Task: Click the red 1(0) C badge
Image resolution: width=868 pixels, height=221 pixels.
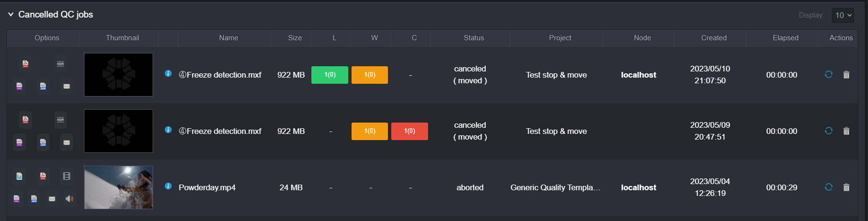Action: point(410,131)
